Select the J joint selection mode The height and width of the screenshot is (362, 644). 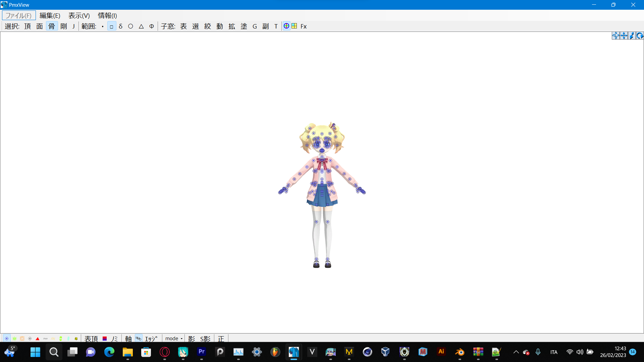(x=73, y=26)
